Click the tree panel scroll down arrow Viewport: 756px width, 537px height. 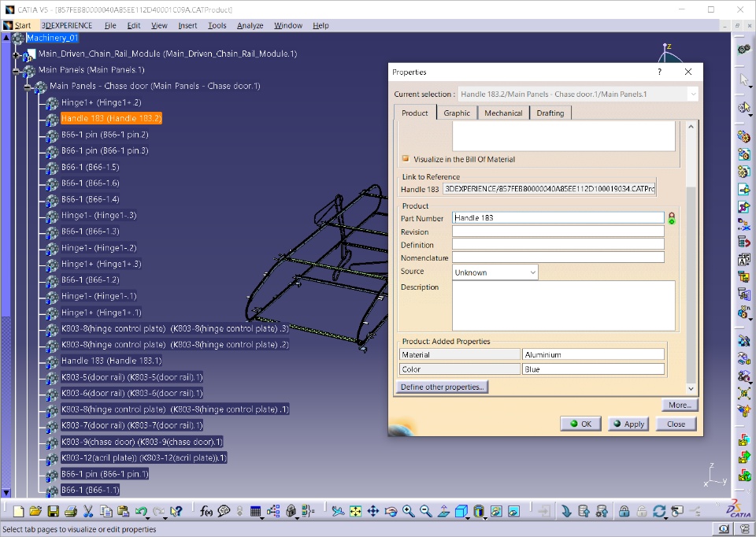click(x=6, y=492)
